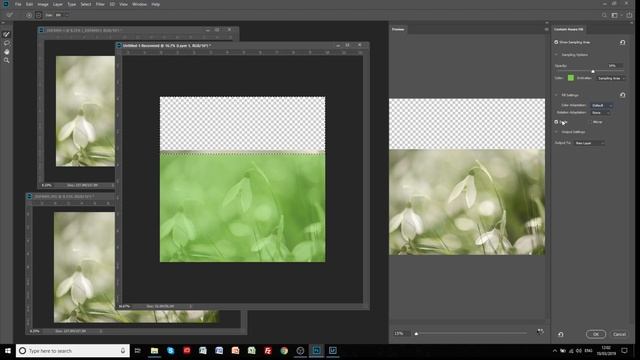Image resolution: width=640 pixels, height=360 pixels.
Task: Open the Indicates dropdown
Action: [x=611, y=78]
